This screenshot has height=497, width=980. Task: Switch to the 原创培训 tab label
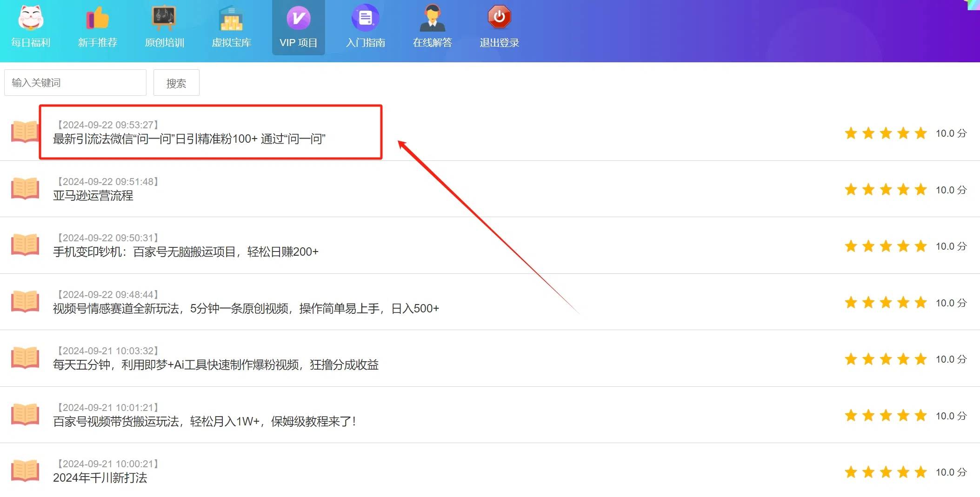[x=165, y=43]
